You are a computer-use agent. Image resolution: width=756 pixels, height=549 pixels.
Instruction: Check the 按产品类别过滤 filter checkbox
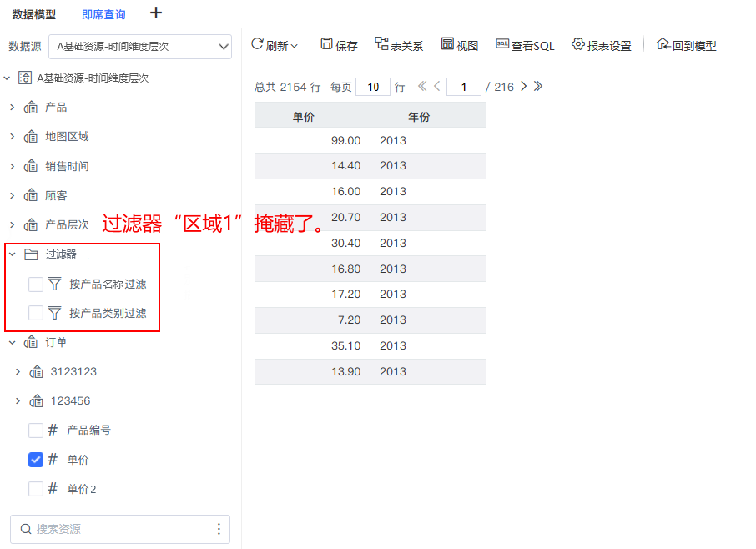coord(36,313)
